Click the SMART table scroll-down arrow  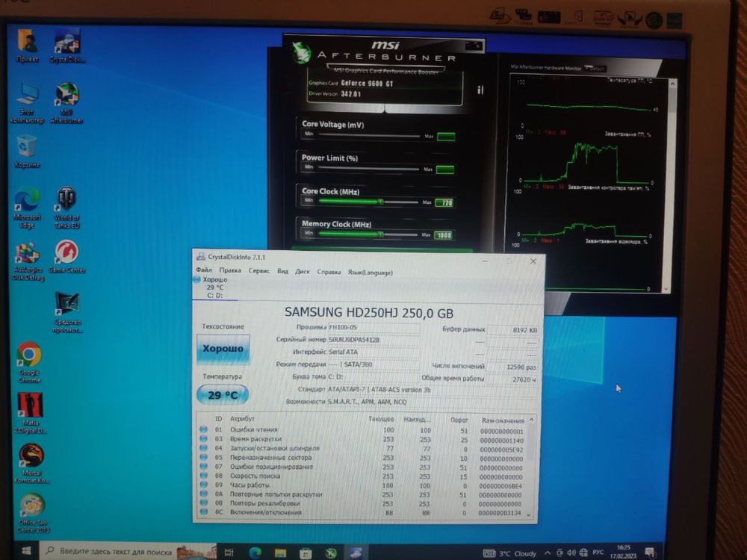tap(528, 514)
